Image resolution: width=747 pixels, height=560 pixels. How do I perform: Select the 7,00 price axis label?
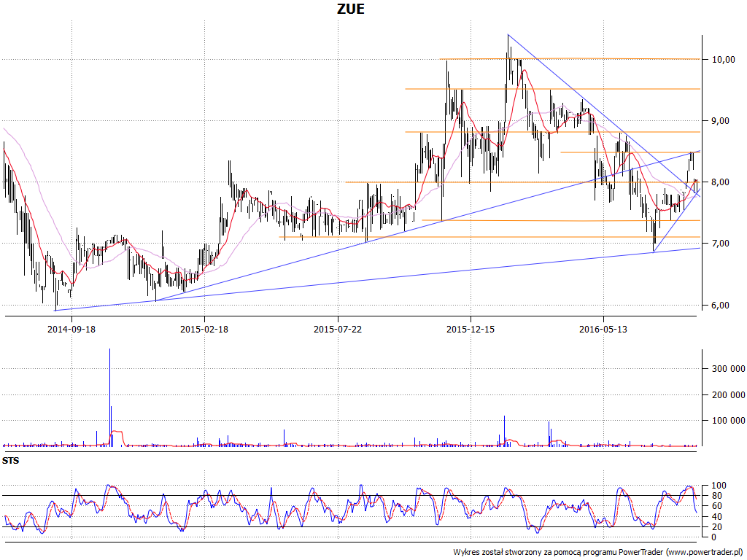click(x=720, y=244)
